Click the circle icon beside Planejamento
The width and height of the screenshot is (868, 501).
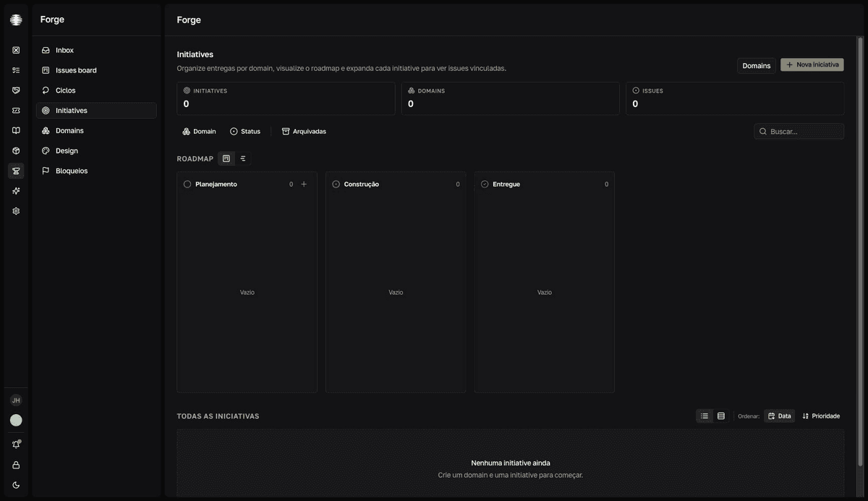(x=187, y=184)
